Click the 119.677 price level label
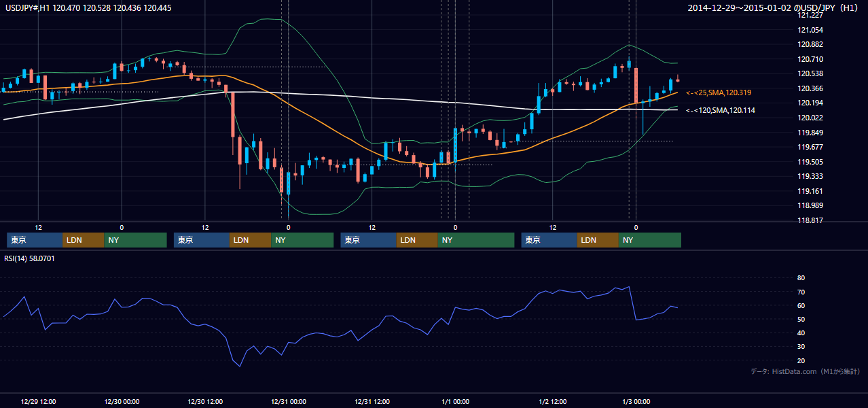The height and width of the screenshot is (408, 868). pyautogui.click(x=810, y=147)
